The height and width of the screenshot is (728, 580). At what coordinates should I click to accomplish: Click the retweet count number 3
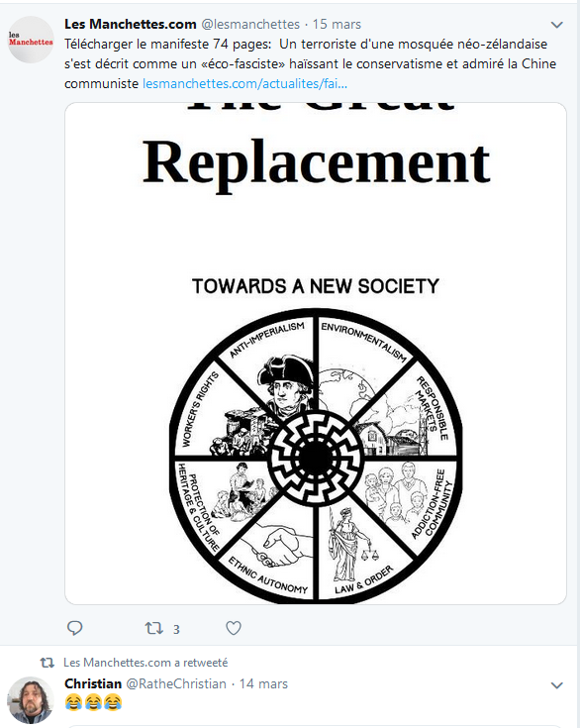pos(176,629)
